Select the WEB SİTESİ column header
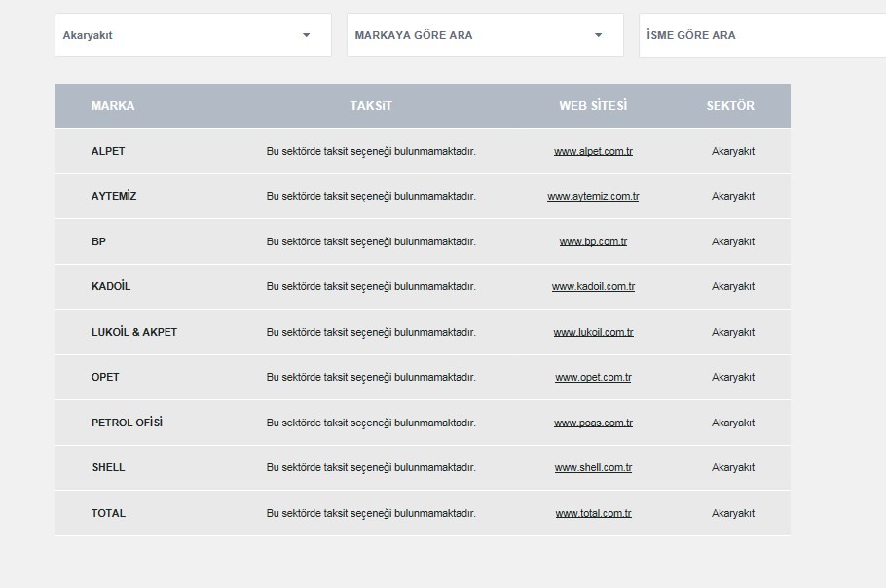The image size is (886, 588). pyautogui.click(x=593, y=106)
